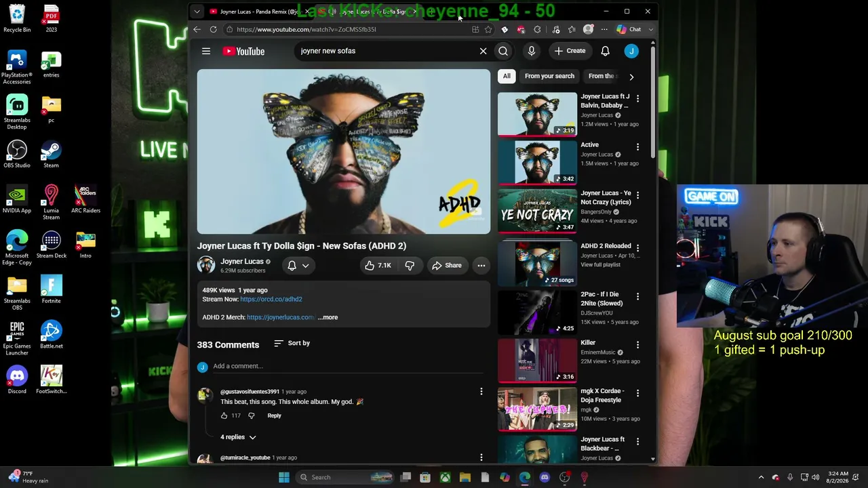Click the Create button
Viewport: 868px width, 488px height.
pos(570,51)
